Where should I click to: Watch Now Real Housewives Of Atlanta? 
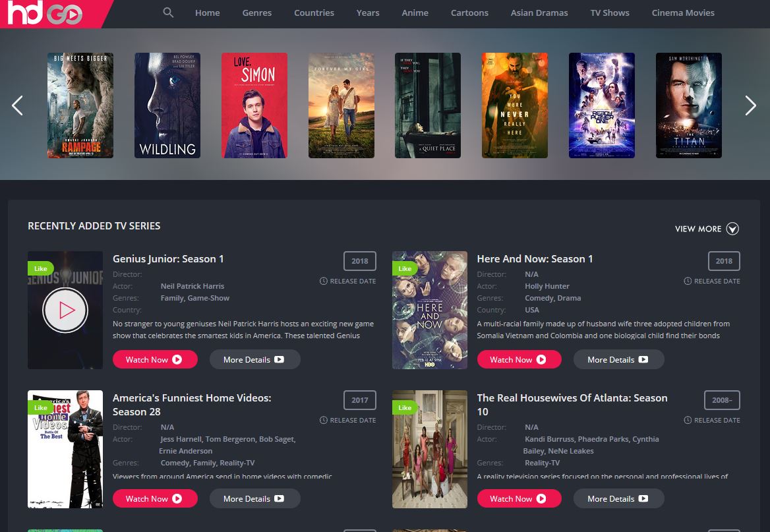click(519, 498)
